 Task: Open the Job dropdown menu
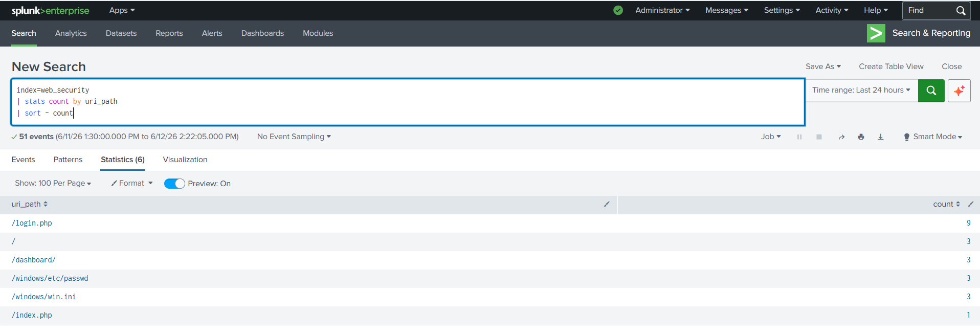[771, 137]
